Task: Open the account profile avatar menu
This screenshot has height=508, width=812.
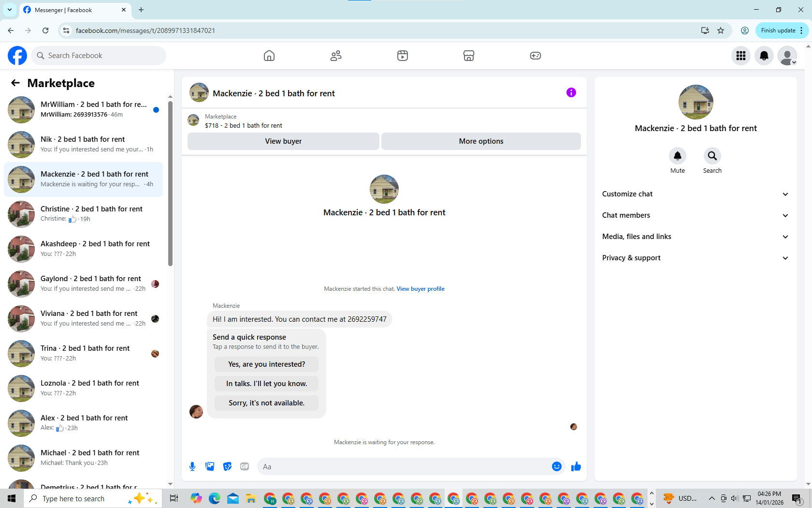Action: coord(787,56)
